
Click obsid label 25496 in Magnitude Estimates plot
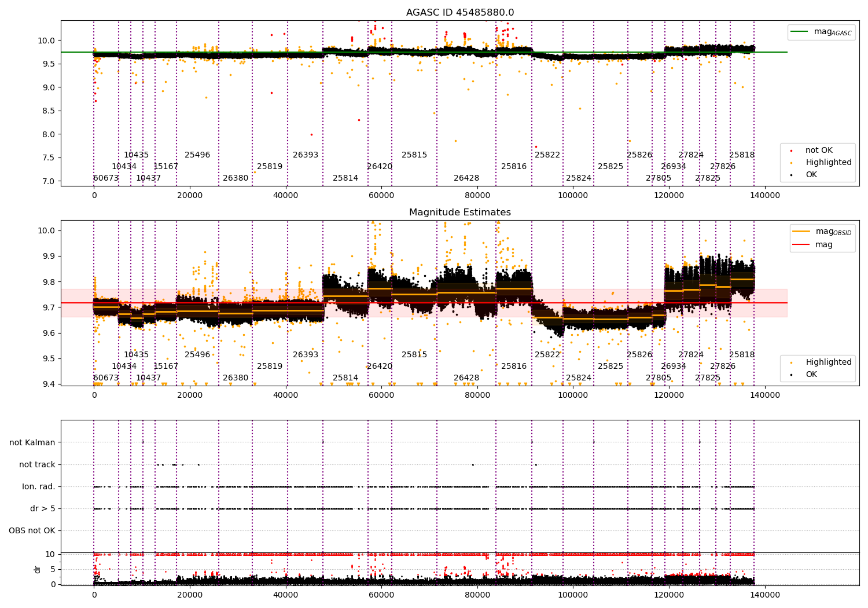[x=197, y=355]
